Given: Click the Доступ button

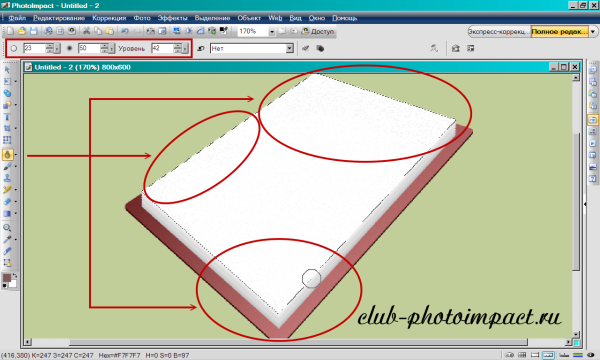Looking at the screenshot, I should [318, 31].
